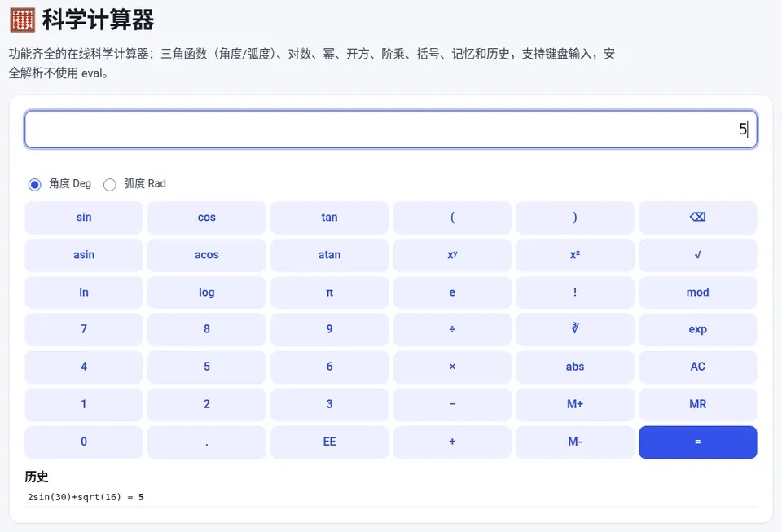Click the division ÷ operator button

tap(452, 329)
